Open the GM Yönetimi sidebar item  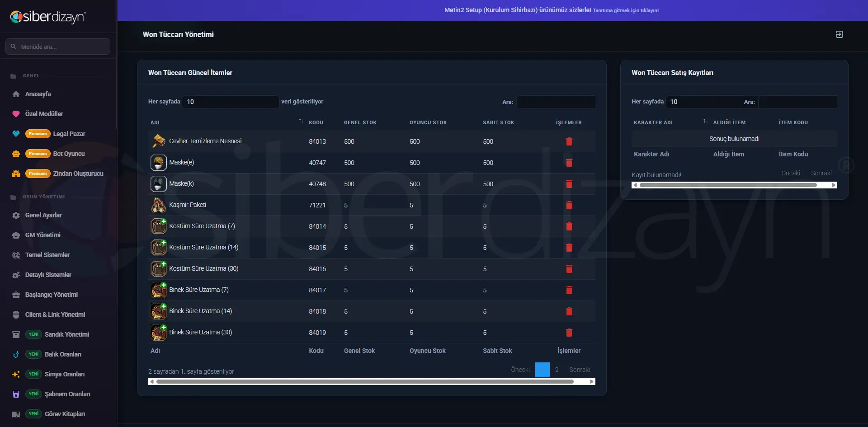(42, 235)
